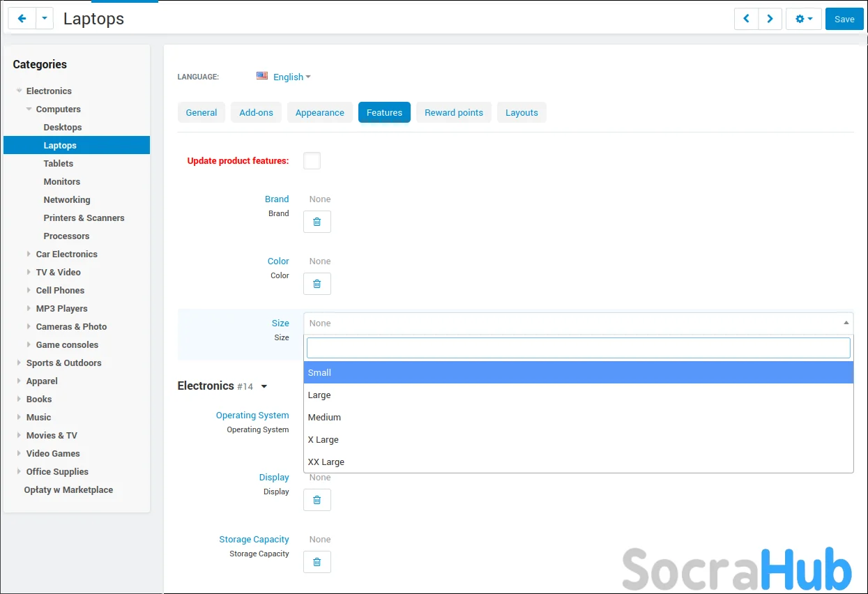Open Opłaty w Marketplace category

(68, 489)
